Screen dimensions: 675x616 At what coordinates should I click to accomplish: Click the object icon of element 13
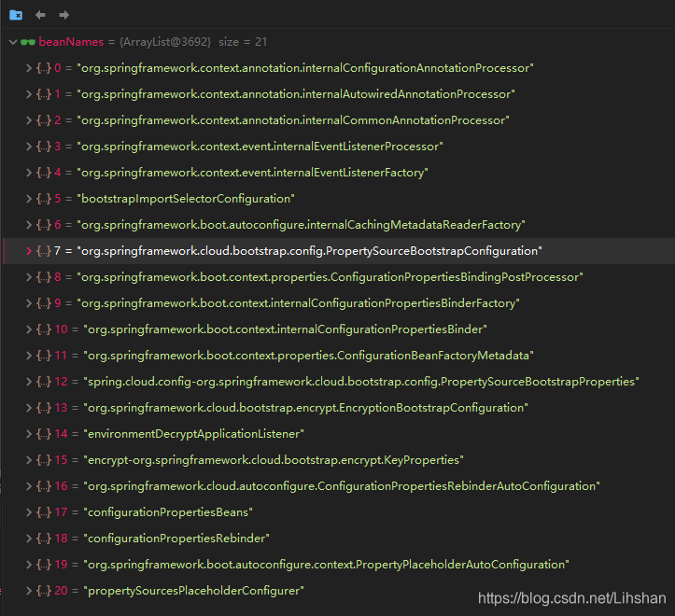click(x=44, y=408)
